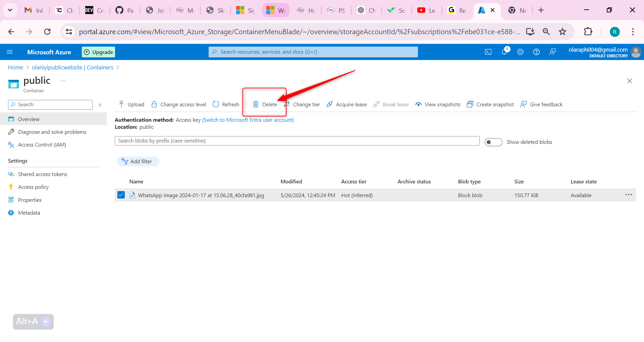Collapse the left sidebar menu
Screen dimensions: 644x342
click(x=100, y=105)
